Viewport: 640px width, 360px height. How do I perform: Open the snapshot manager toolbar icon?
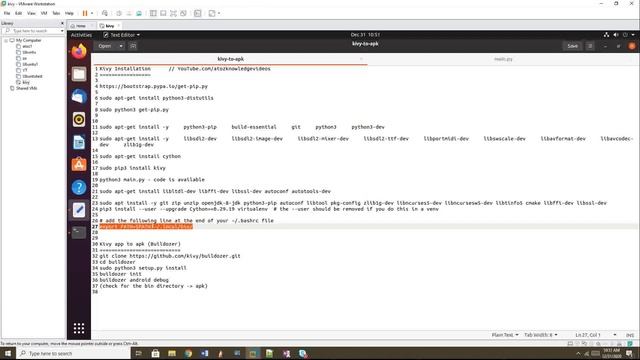pos(139,13)
